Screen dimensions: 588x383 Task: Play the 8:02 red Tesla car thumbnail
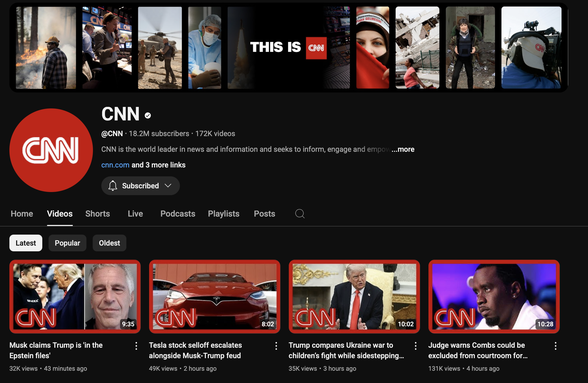coord(215,297)
